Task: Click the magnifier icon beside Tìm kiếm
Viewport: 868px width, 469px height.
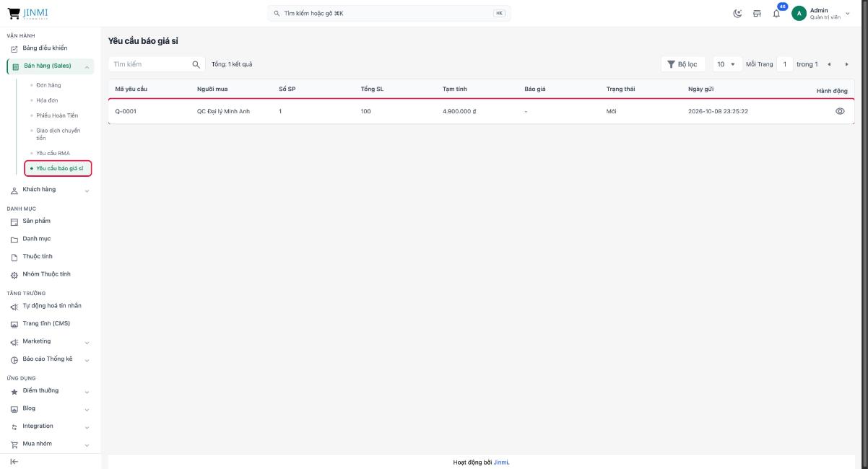Action: tap(195, 64)
